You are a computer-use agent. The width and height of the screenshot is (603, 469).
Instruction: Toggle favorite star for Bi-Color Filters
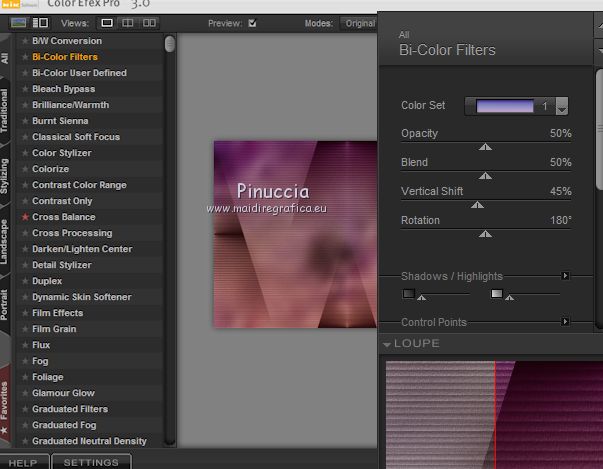[x=25, y=57]
